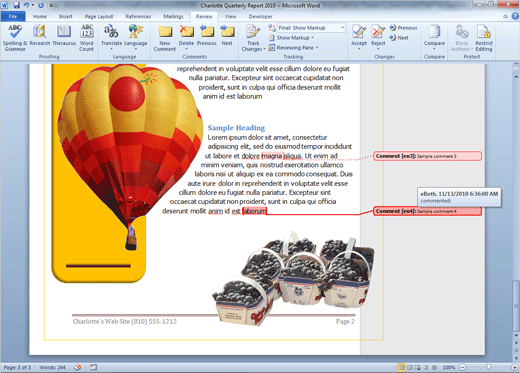The width and height of the screenshot is (520, 373).
Task: Switch to Full Screen Reading view
Action: coord(410,367)
